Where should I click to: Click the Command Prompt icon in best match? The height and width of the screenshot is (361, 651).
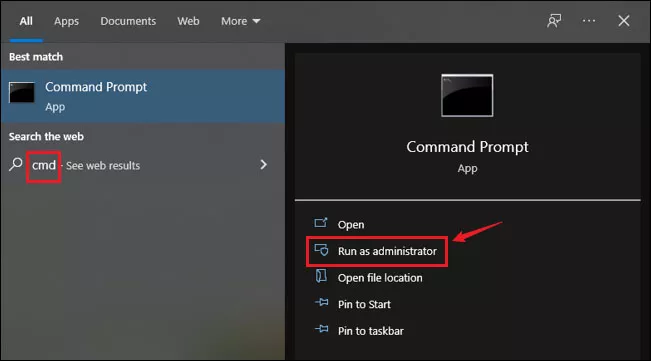click(x=22, y=92)
